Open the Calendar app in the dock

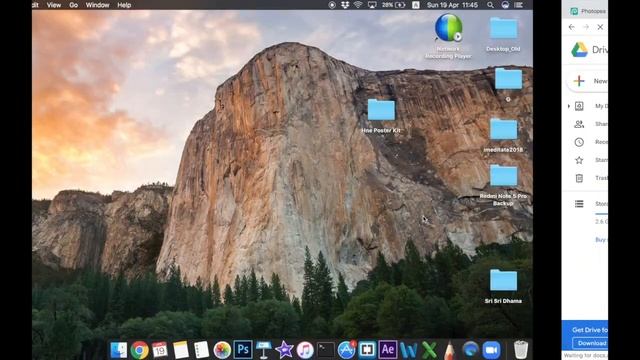point(160,350)
